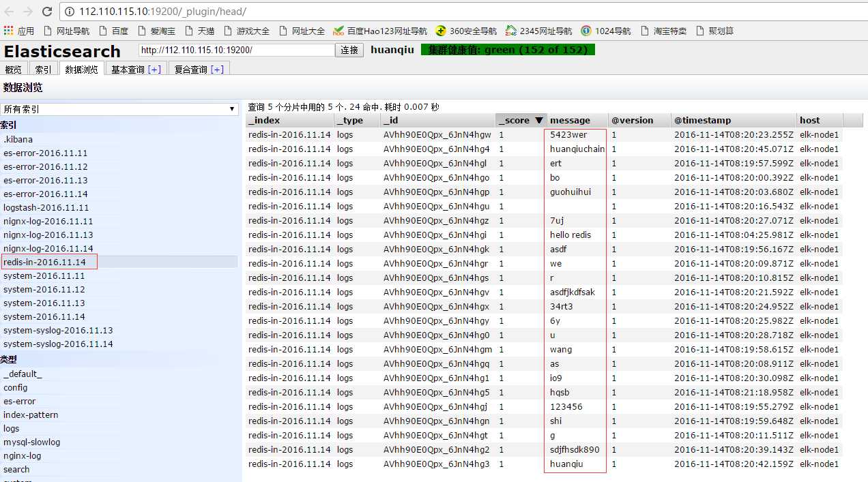Open the 爱淘宝 bookmark
This screenshot has width=868, height=482.
[x=156, y=31]
